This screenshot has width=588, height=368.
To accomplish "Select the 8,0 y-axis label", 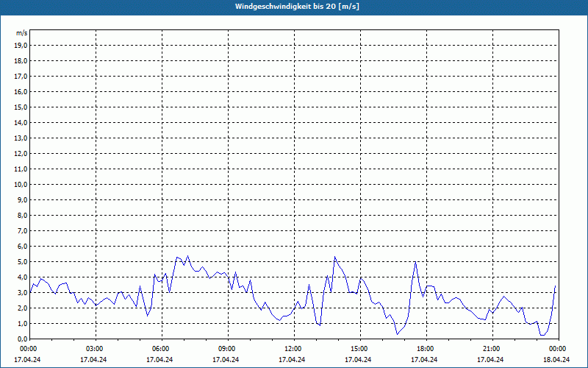I will tap(22, 215).
